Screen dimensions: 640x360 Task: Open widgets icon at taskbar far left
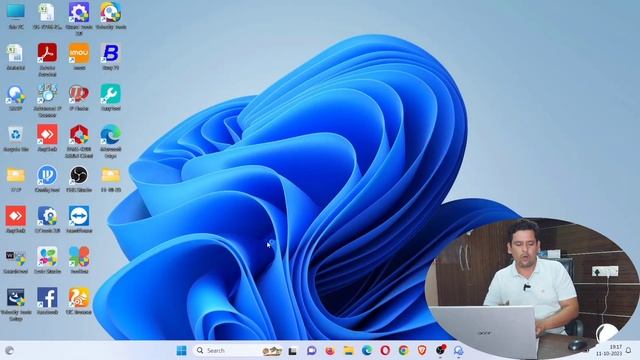coord(9,351)
